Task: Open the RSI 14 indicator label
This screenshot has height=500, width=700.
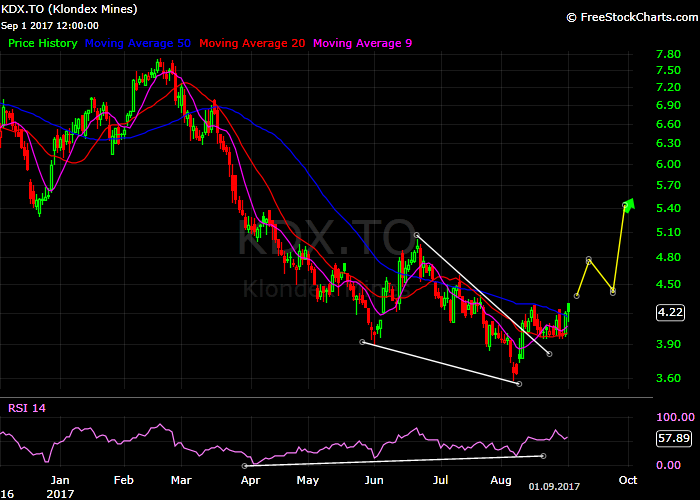Action: click(x=28, y=408)
